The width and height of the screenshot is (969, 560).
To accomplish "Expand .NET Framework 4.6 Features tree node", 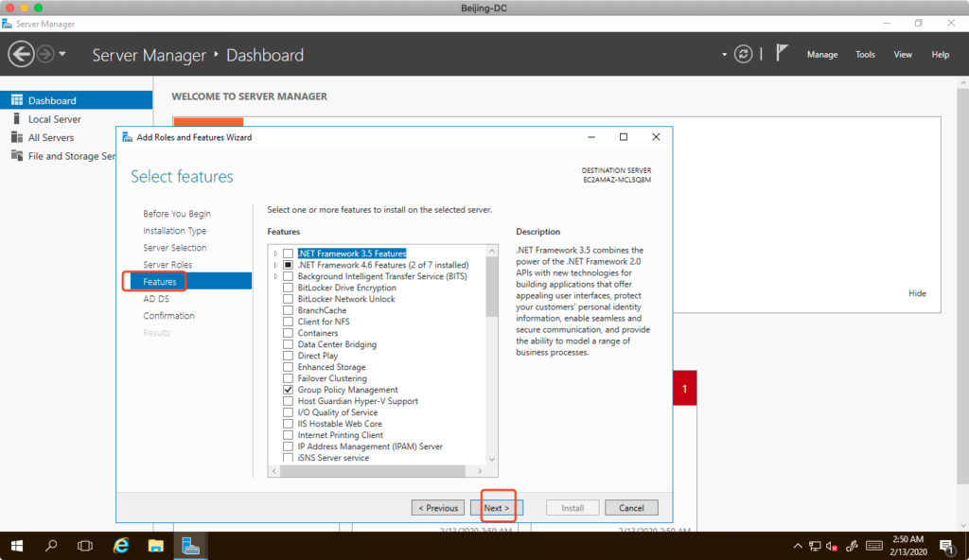I will click(276, 265).
